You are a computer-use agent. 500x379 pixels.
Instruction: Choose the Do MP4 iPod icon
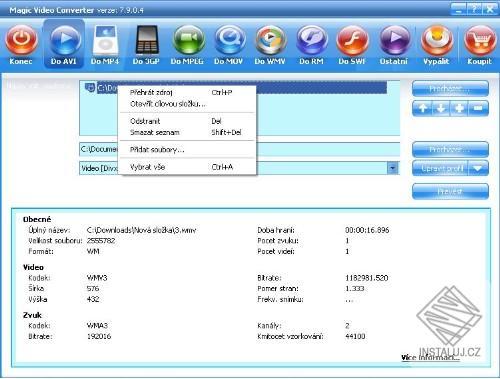(x=105, y=41)
